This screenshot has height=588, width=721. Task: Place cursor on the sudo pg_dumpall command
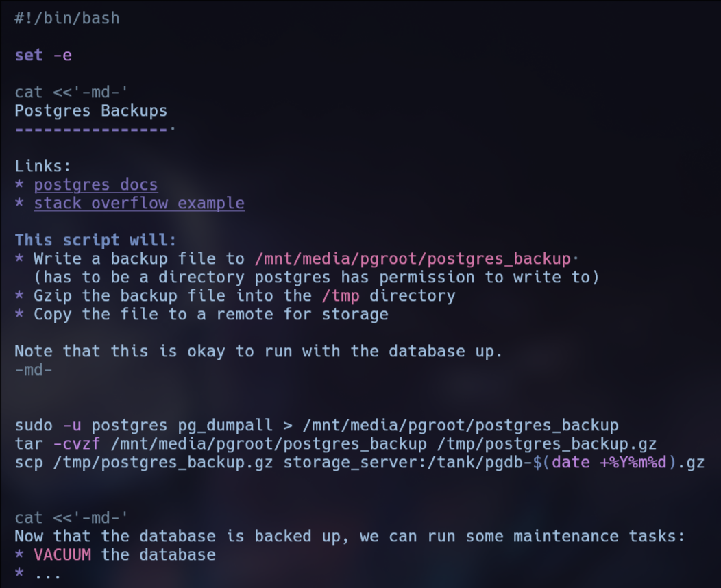[x=316, y=425]
